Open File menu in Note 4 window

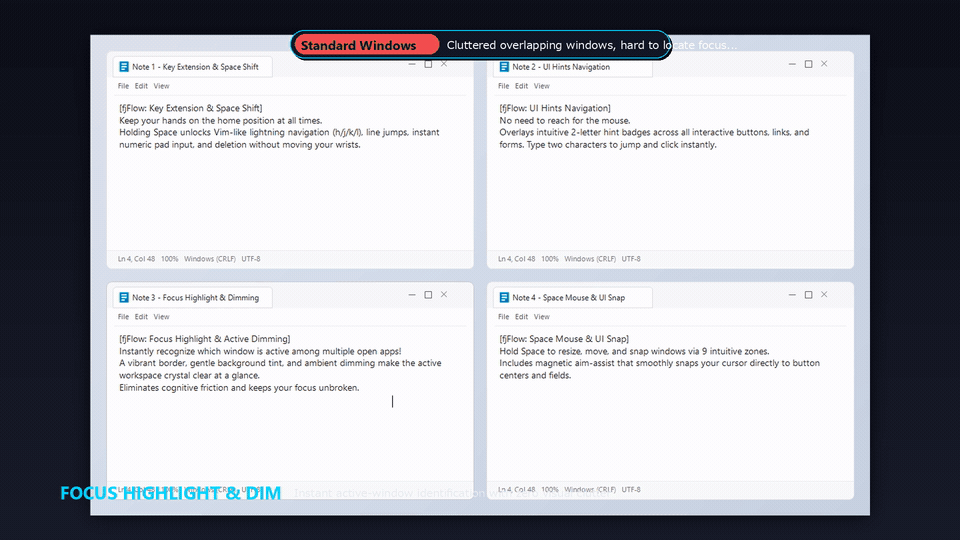[x=503, y=317]
